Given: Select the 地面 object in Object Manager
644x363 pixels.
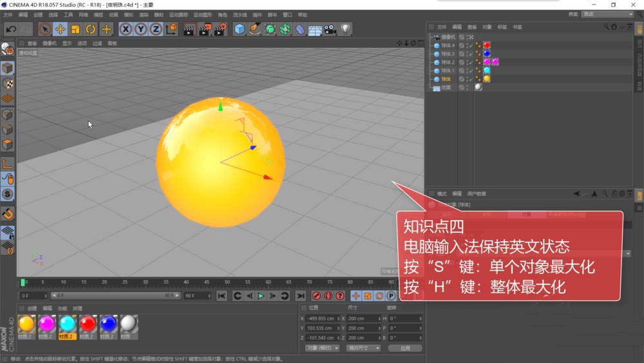Looking at the screenshot, I should click(446, 88).
